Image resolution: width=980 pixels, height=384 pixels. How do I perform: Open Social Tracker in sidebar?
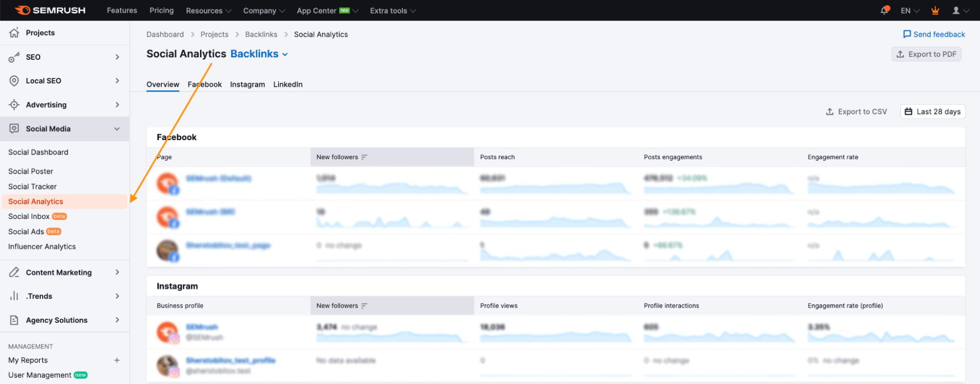click(x=32, y=187)
